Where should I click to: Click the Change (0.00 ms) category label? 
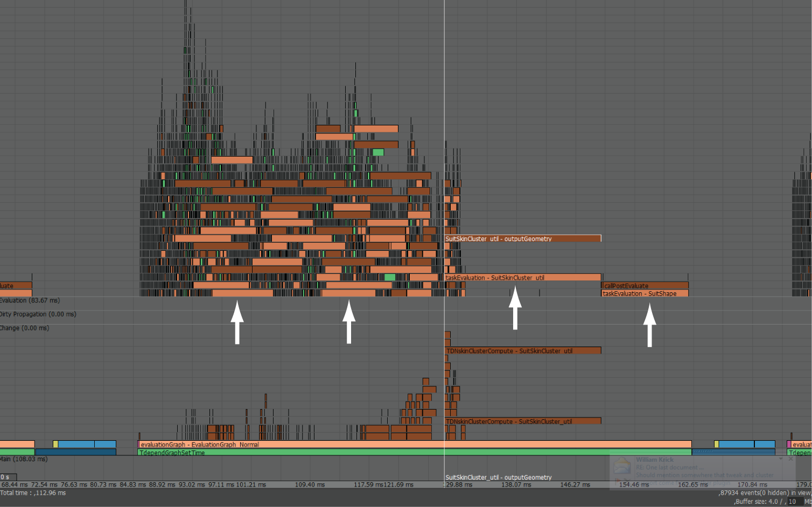[x=24, y=328]
